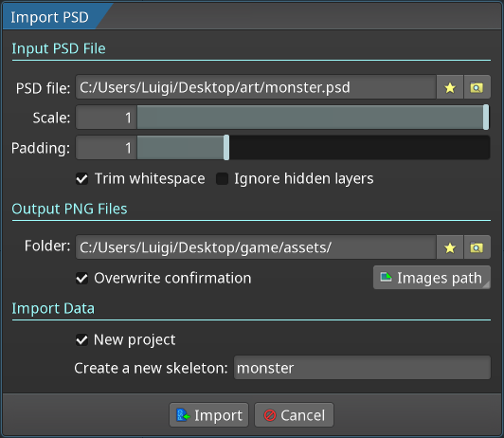
Task: Click the PSD file path field
Action: pos(256,87)
